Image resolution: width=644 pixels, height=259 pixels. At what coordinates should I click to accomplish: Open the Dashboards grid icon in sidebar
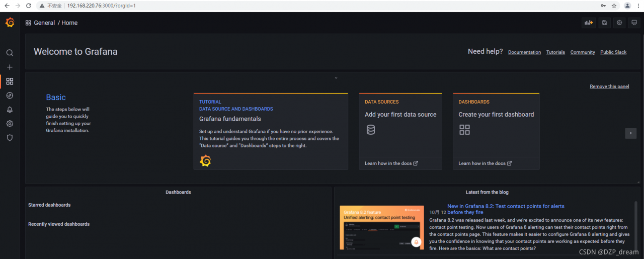coord(10,81)
